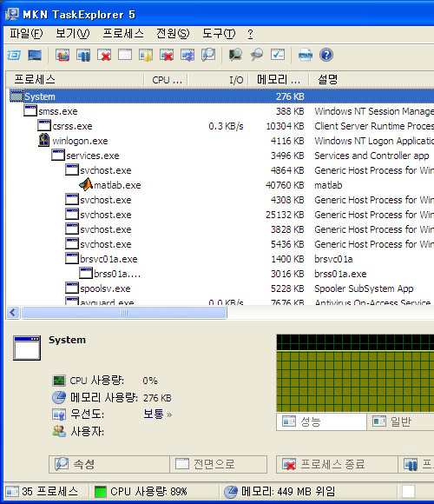Image resolution: width=434 pixels, height=504 pixels.
Task: Open the 보통 » priority link
Action: coord(158,414)
